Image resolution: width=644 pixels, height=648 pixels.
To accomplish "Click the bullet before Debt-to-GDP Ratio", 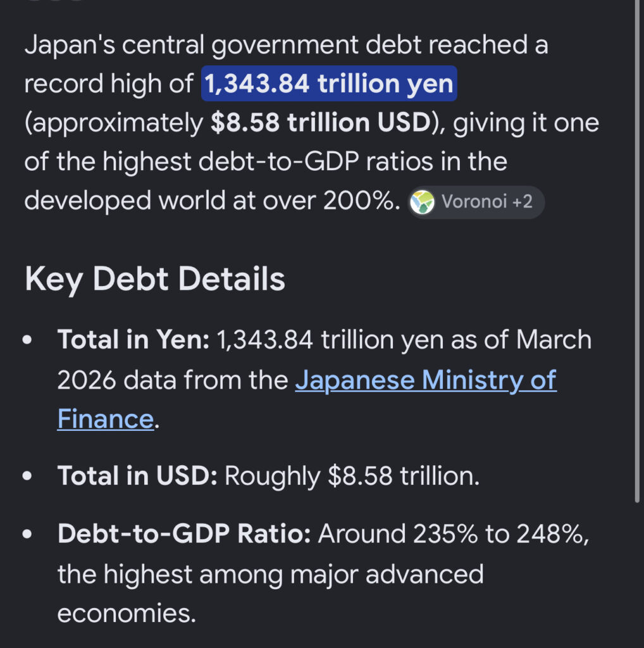I will pyautogui.click(x=27, y=534).
